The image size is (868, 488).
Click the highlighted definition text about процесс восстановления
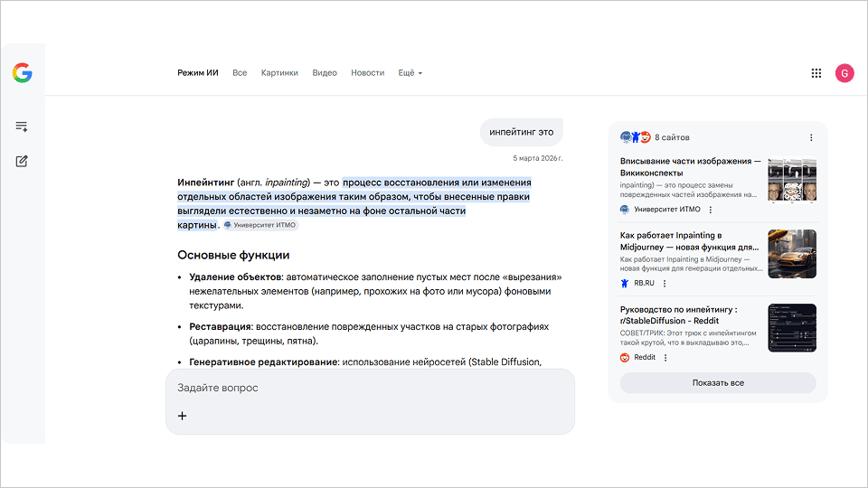pos(354,203)
